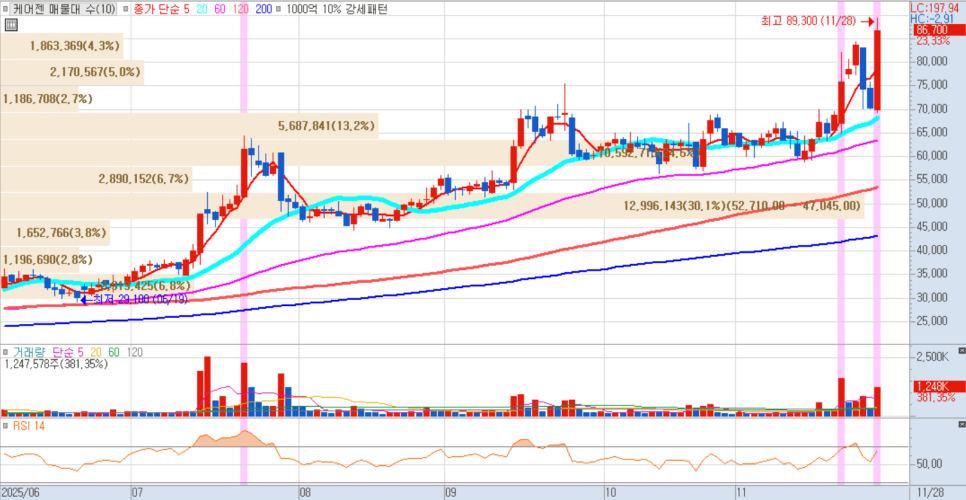
Task: Click the 1,247,578주(381.35%) volume readout
Action: 56,364
